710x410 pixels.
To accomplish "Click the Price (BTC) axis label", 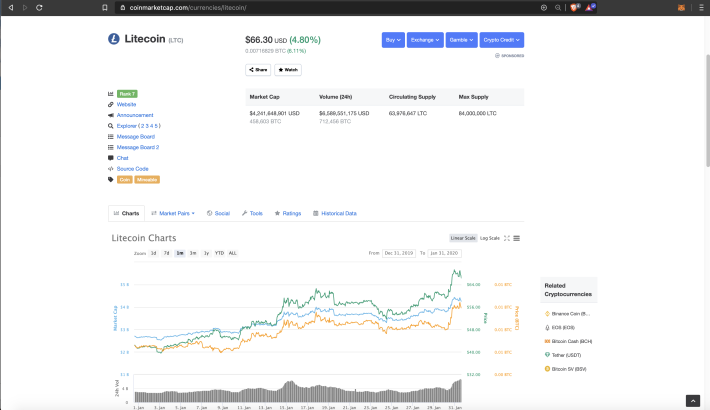I will tap(517, 318).
